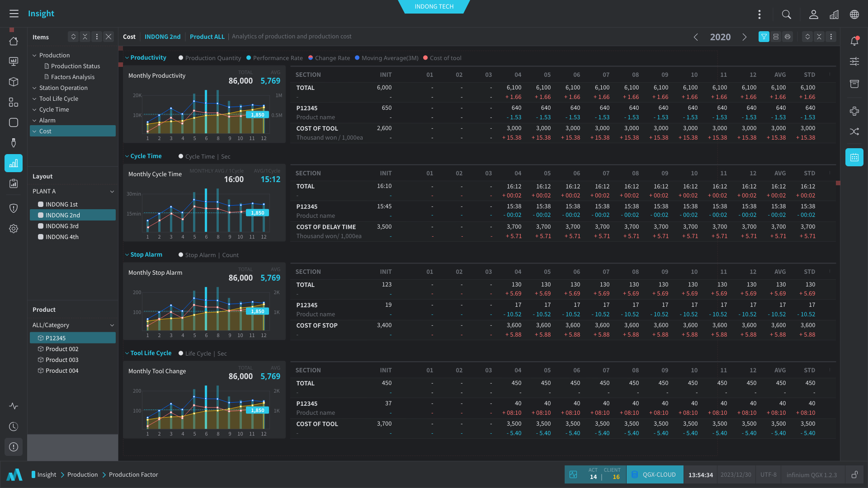Select Cost in the Items tree

point(45,131)
